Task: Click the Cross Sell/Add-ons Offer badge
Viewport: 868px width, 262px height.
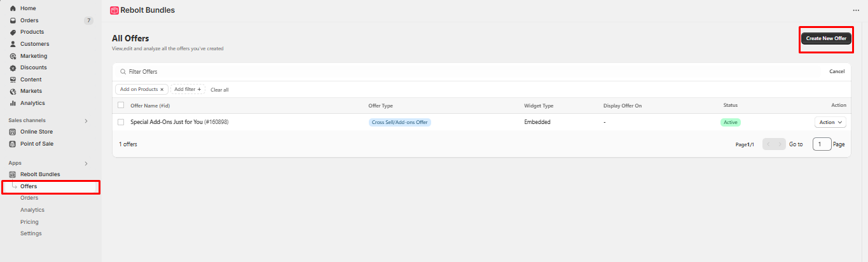Action: (400, 122)
